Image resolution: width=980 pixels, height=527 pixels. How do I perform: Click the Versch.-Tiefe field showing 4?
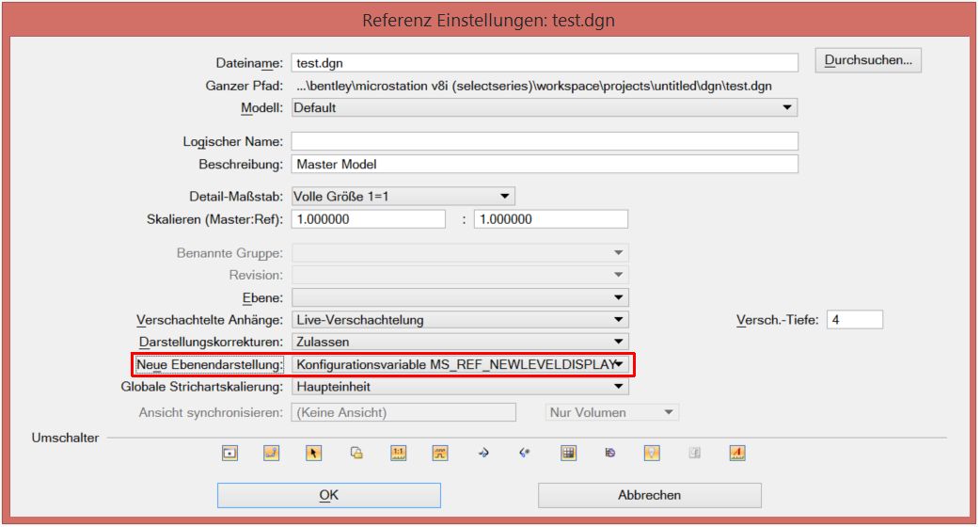pos(854,319)
